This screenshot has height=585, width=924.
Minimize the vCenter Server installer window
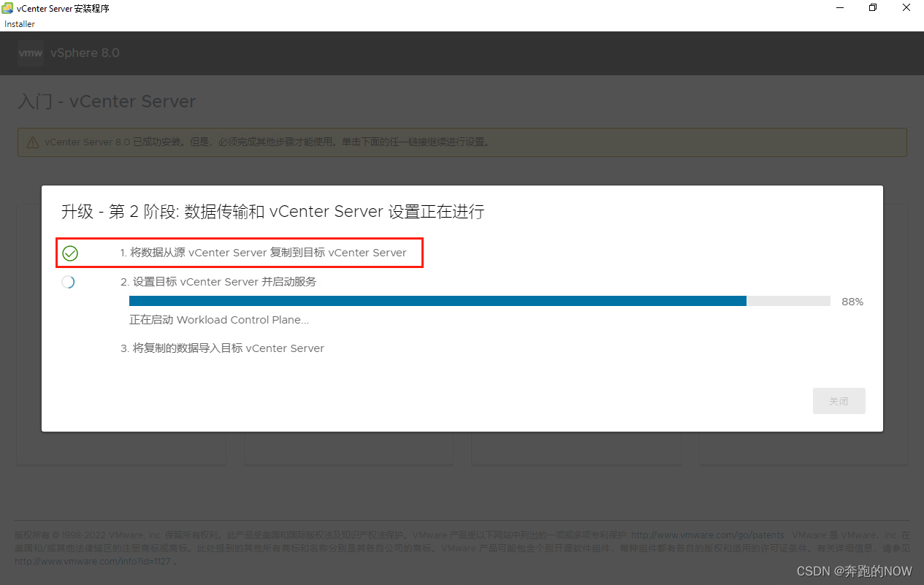click(839, 8)
